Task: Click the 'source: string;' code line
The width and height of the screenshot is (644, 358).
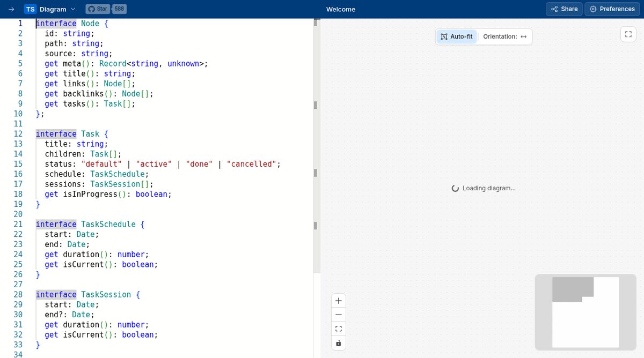Action: (x=79, y=54)
